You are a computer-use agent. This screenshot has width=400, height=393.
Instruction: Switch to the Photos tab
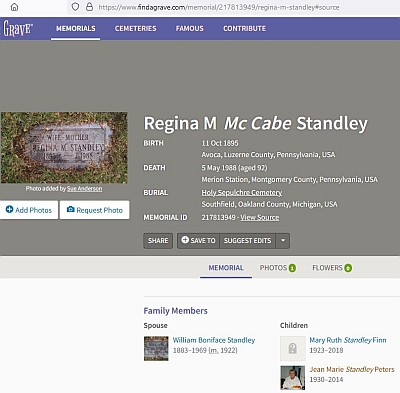coord(278,268)
